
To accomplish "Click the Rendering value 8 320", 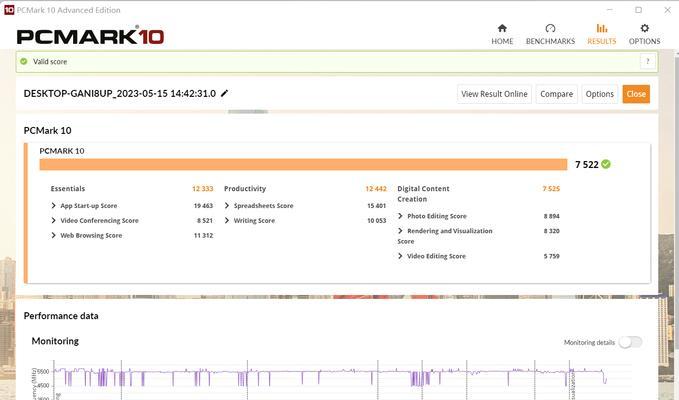I will pos(552,231).
